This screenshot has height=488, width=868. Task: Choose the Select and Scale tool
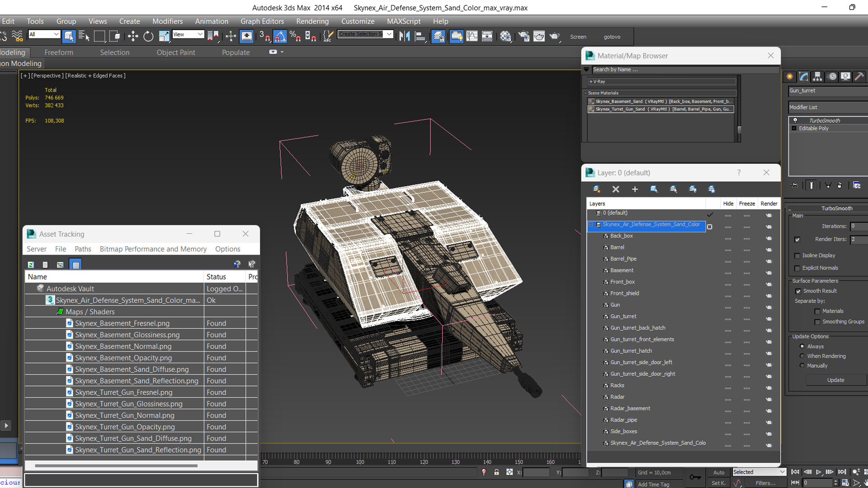click(164, 36)
